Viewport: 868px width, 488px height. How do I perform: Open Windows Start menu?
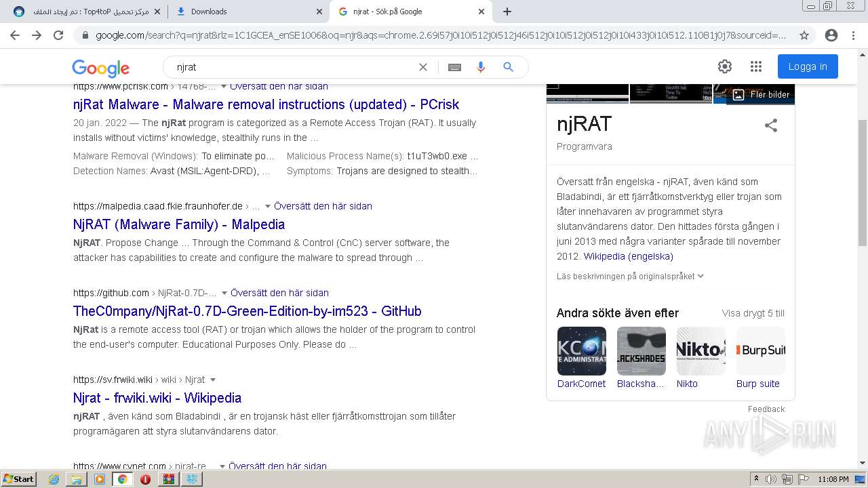19,479
